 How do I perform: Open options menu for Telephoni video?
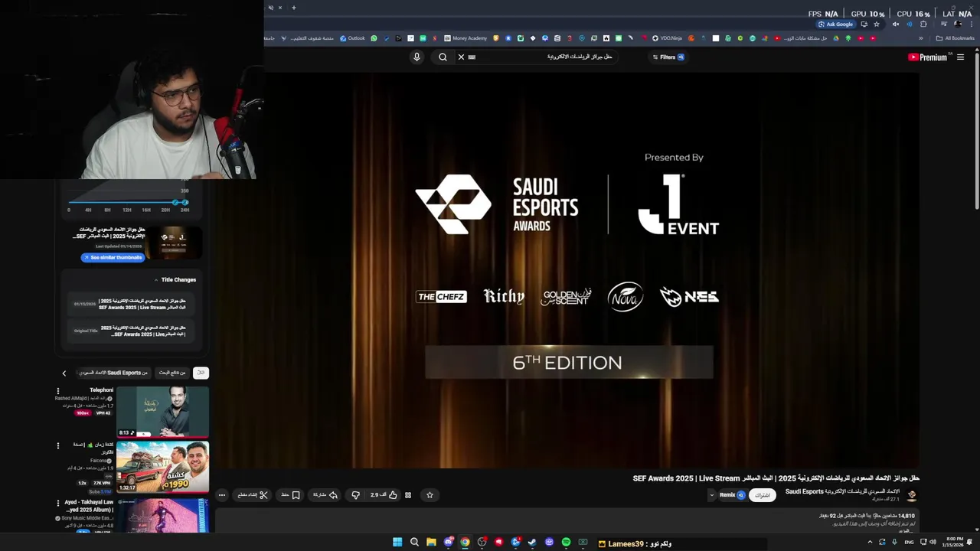57,391
